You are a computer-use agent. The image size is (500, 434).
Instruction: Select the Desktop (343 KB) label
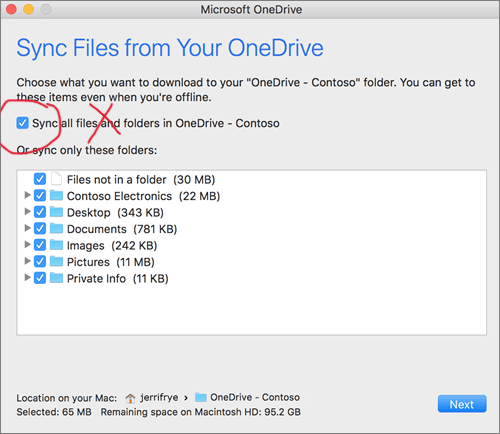[115, 213]
